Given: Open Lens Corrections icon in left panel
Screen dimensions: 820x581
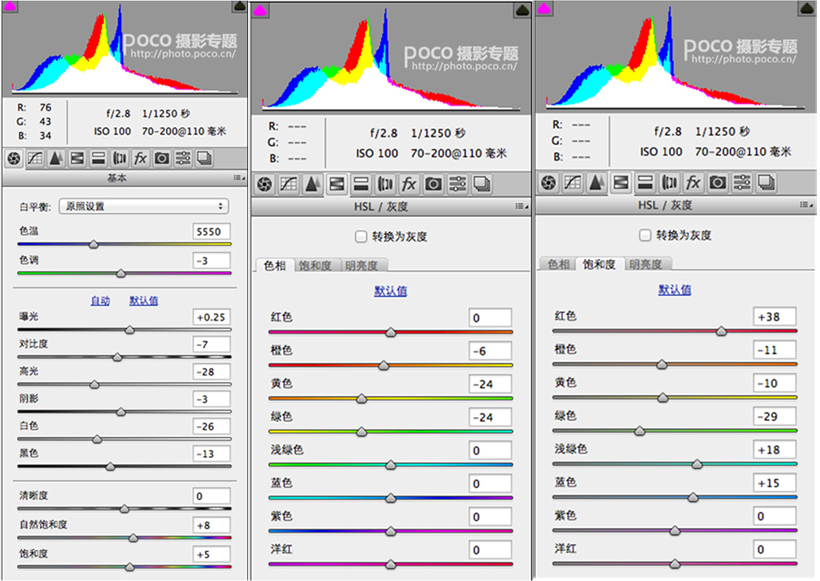Looking at the screenshot, I should (120, 158).
